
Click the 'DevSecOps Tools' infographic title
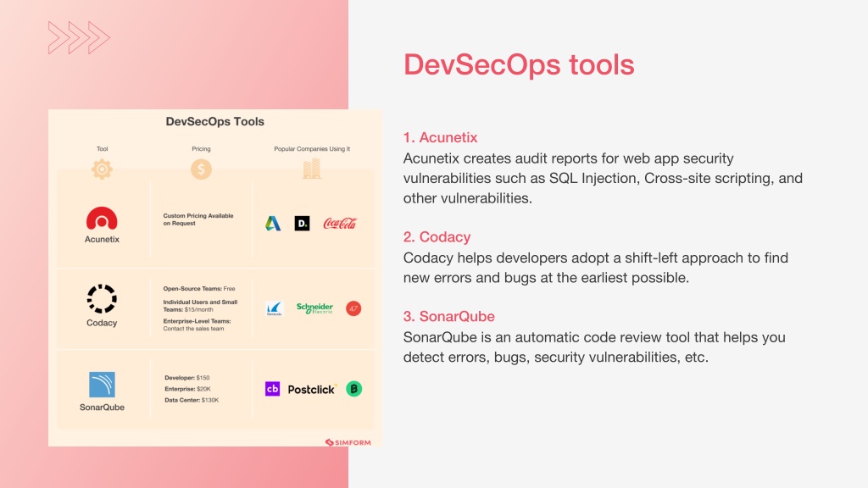tap(214, 122)
